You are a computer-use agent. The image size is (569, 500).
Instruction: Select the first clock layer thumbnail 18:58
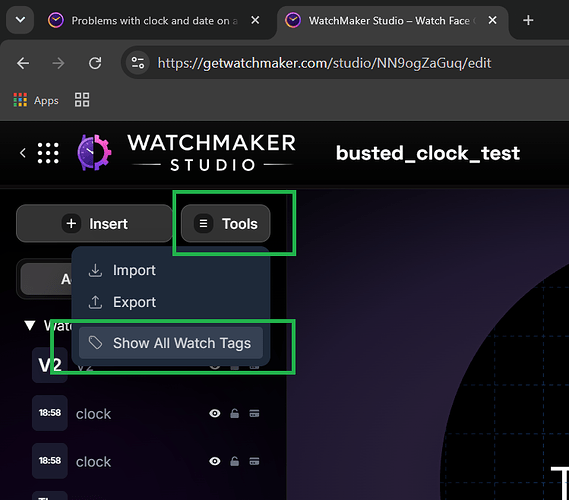(50, 413)
